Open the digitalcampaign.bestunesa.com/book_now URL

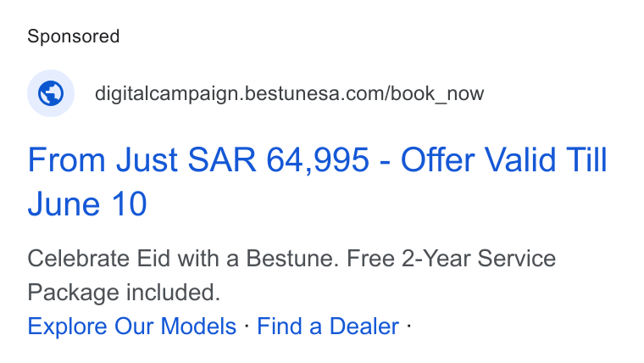pos(289,94)
